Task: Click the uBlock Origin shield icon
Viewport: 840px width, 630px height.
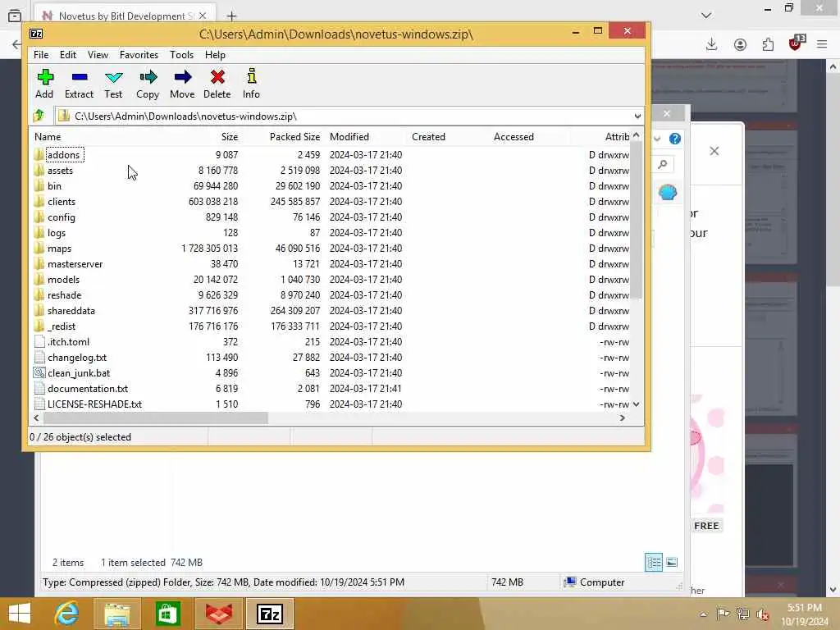Action: [x=796, y=43]
